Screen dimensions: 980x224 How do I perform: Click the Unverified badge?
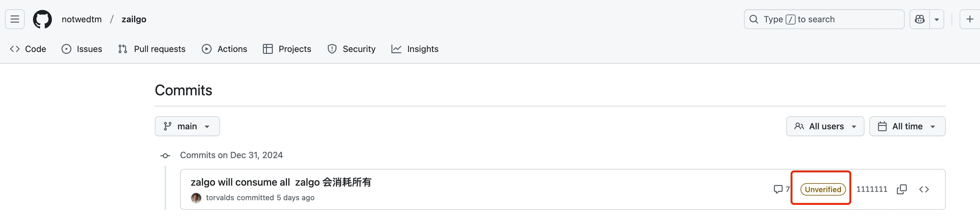823,189
